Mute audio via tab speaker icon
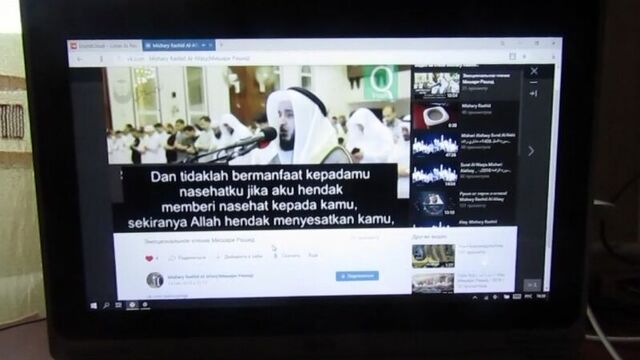The height and width of the screenshot is (360, 640). (203, 45)
